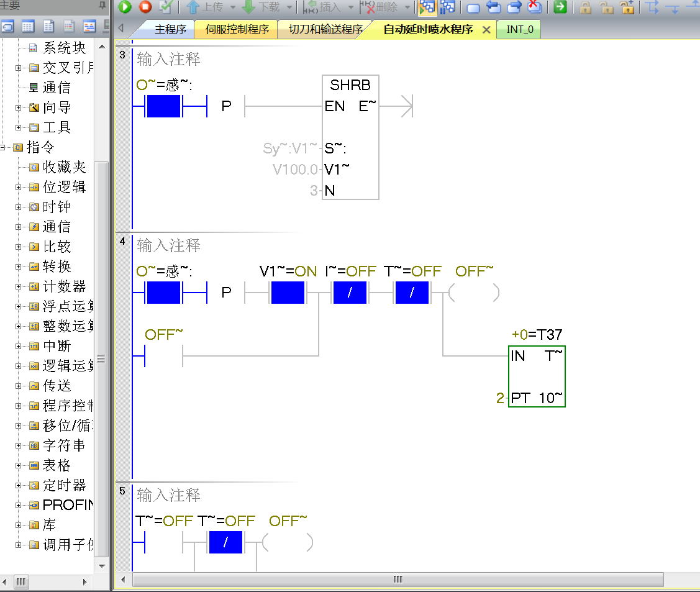The height and width of the screenshot is (592, 700).
Task: Open the symbol table icon in navigation bar
Action: [28, 27]
